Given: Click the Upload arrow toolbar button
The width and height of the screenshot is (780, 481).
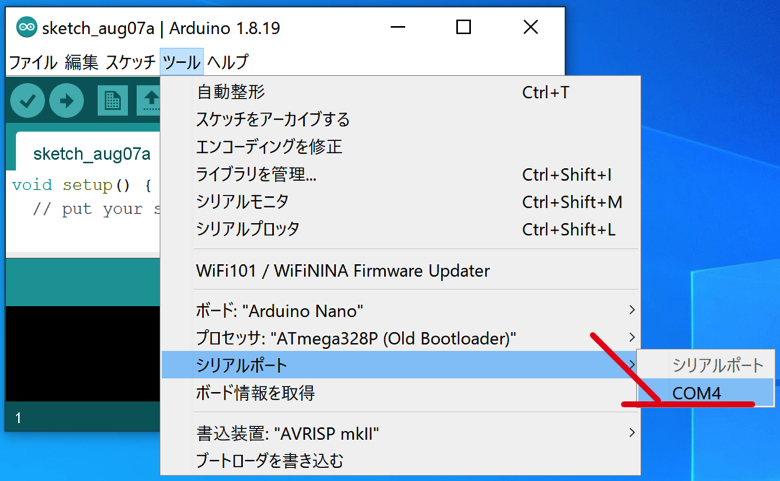Looking at the screenshot, I should pyautogui.click(x=66, y=101).
